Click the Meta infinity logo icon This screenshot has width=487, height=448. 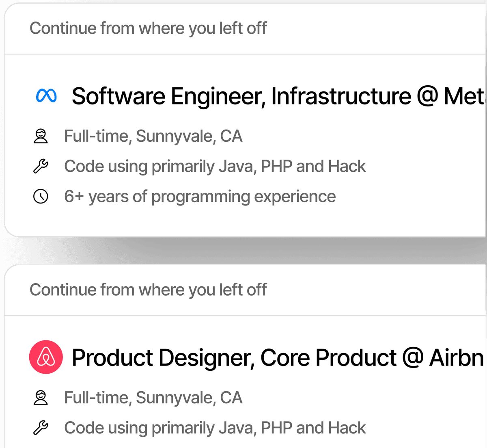point(46,96)
